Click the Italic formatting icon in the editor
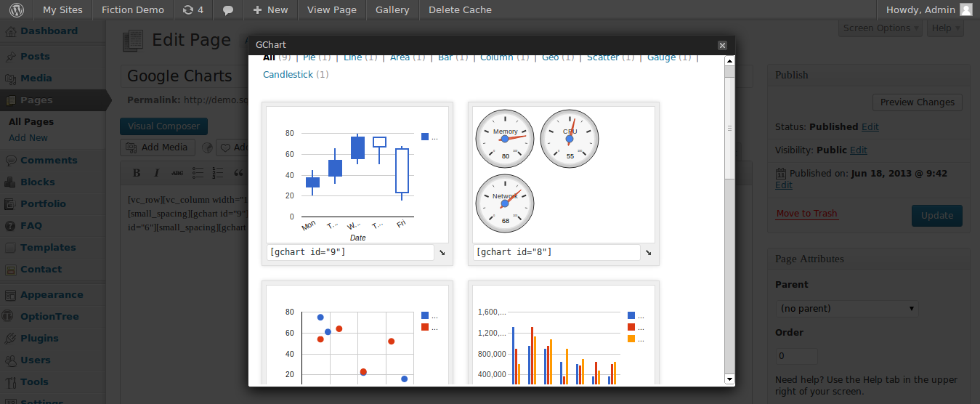The image size is (980, 404). tap(156, 173)
